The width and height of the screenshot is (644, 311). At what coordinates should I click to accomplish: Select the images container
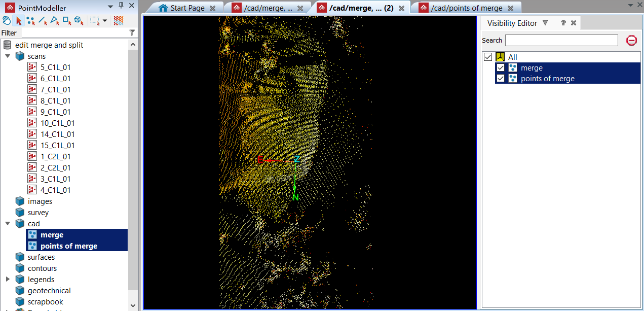[x=40, y=201]
